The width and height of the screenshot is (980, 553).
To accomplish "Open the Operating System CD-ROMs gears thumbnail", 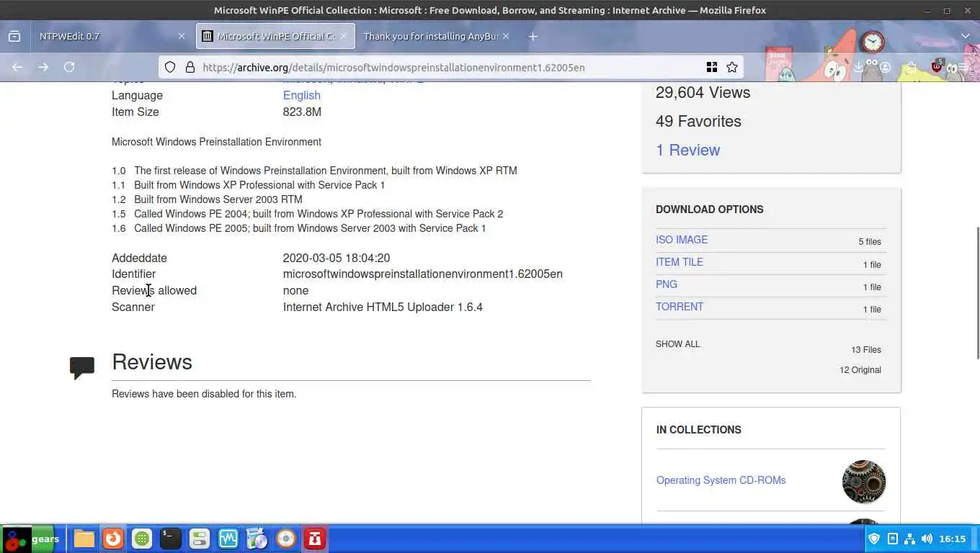I will (863, 482).
